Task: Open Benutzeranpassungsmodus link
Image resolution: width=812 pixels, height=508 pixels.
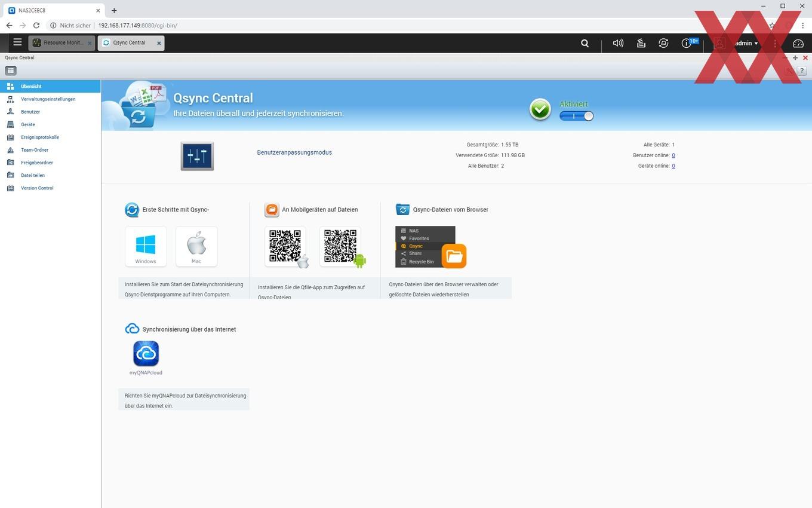Action: click(x=294, y=152)
